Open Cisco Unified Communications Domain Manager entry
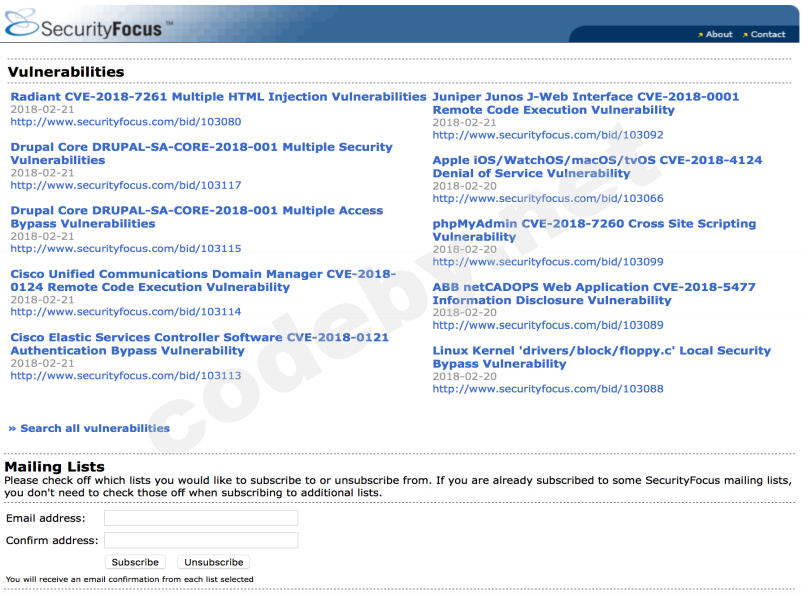The width and height of the screenshot is (802, 596). coord(203,280)
